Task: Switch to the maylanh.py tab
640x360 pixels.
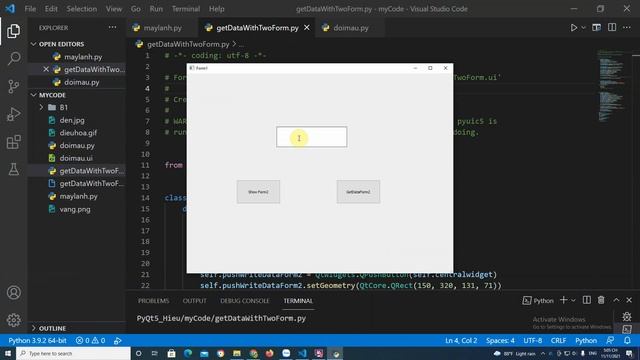Action: [162, 28]
